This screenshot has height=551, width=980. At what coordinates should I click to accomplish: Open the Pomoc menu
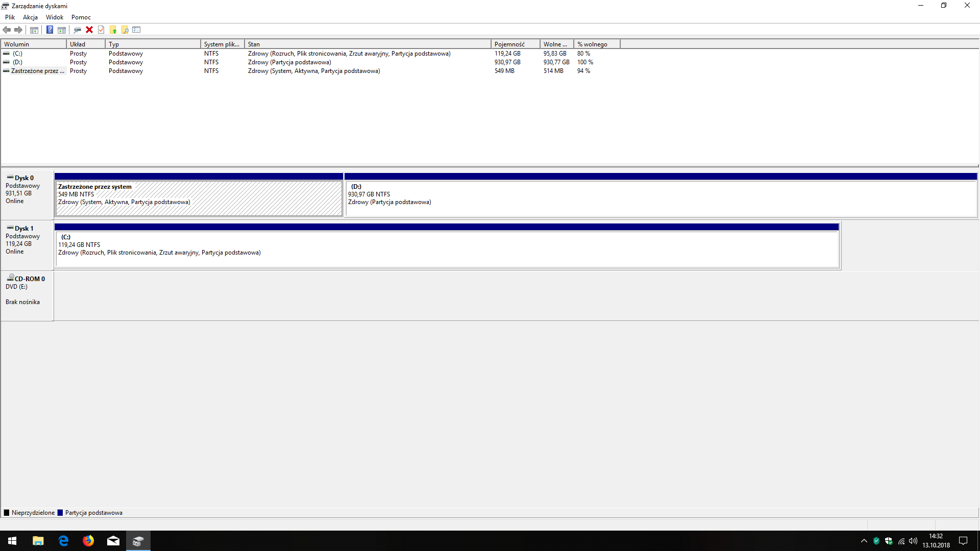81,17
